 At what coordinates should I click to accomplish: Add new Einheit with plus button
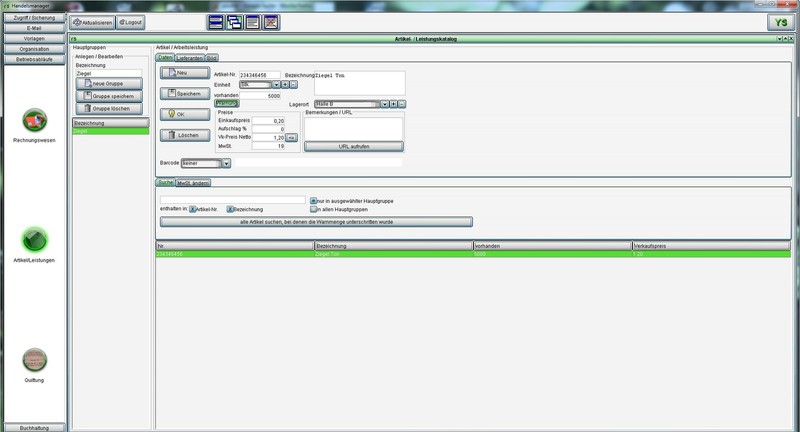pos(285,85)
